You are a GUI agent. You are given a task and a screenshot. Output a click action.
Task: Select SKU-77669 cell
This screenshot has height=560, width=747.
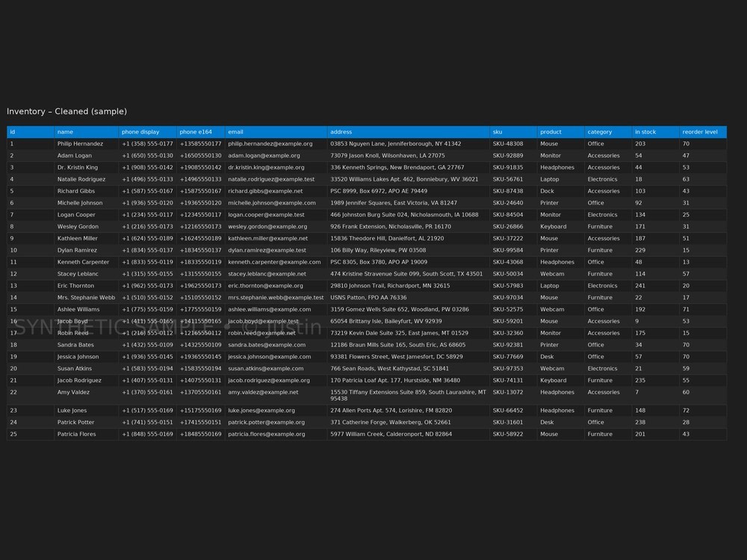(513, 357)
